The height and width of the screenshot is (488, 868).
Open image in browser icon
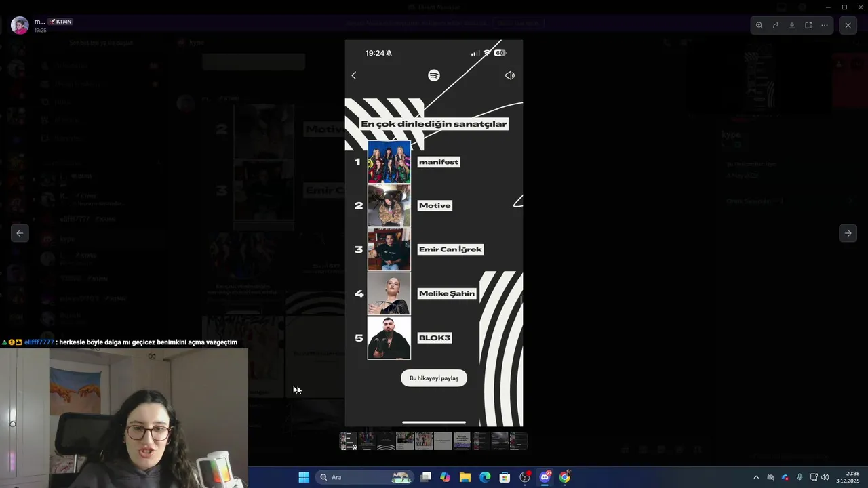[808, 25]
